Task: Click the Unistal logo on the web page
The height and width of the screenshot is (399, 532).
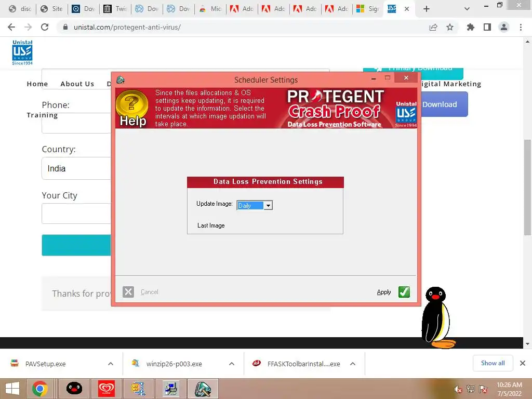Action: tap(22, 52)
